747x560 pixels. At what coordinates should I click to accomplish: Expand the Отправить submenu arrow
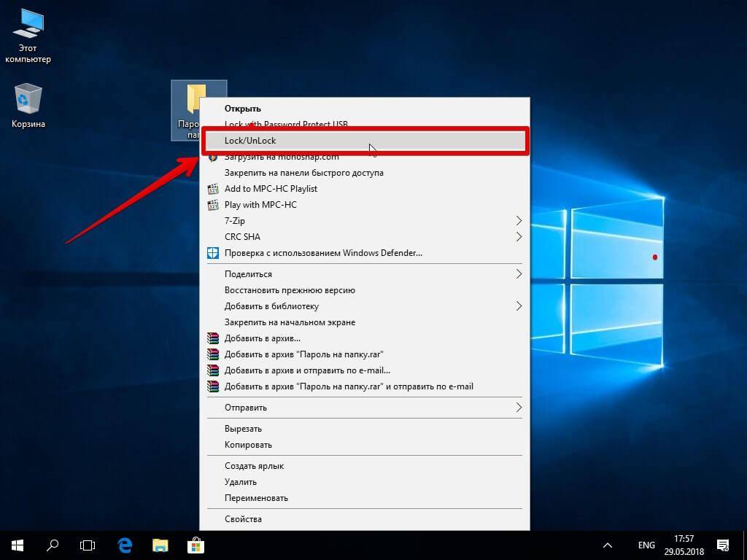519,408
